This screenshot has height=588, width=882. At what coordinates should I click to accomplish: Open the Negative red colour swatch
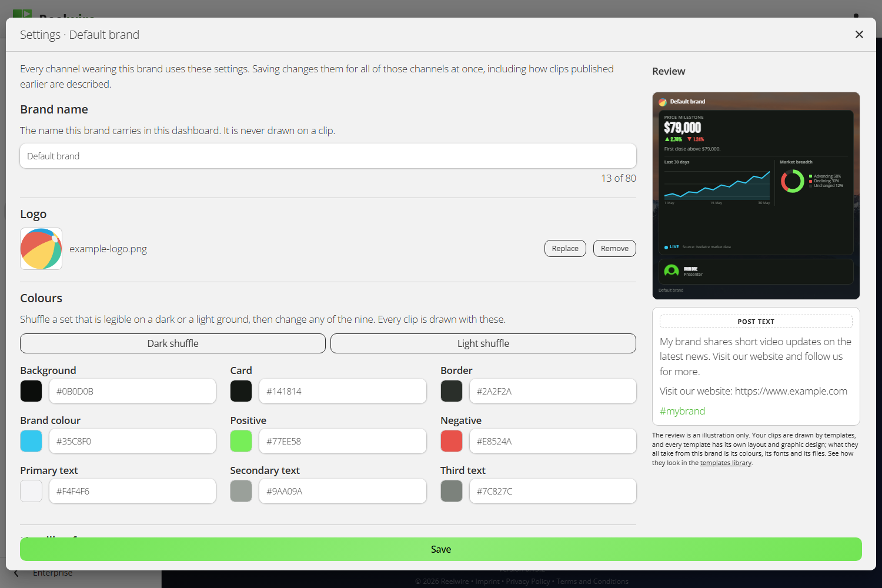[x=452, y=441]
